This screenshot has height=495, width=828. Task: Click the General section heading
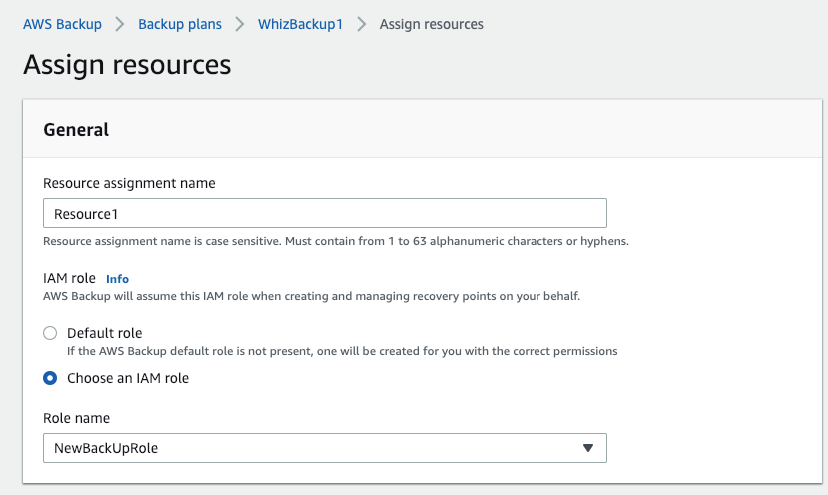tap(76, 129)
